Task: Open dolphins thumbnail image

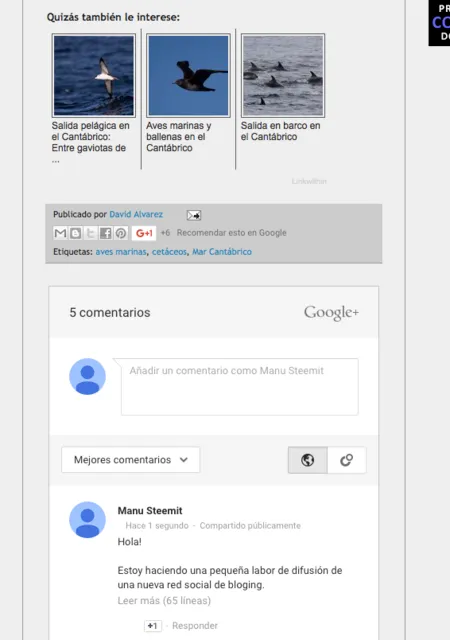Action: pos(283,76)
